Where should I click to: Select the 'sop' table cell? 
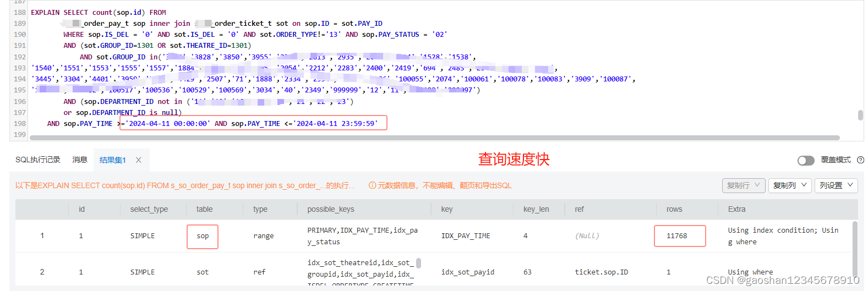tap(203, 236)
